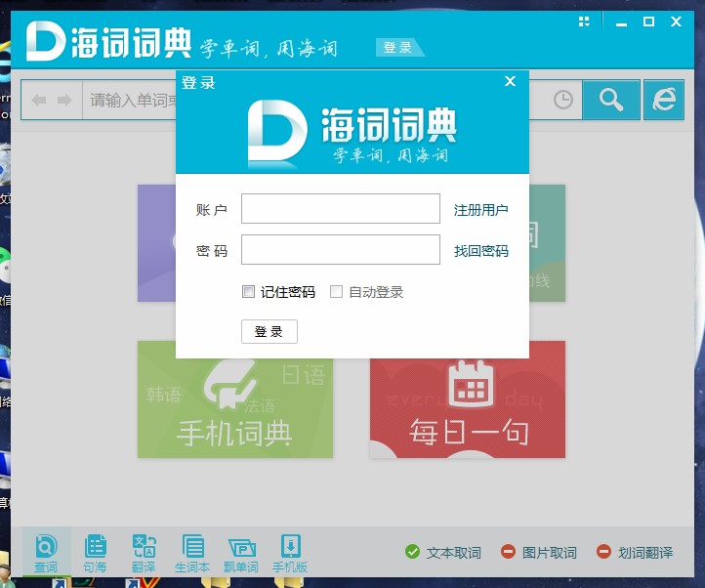Check the 记住密码 checkbox

tap(248, 291)
